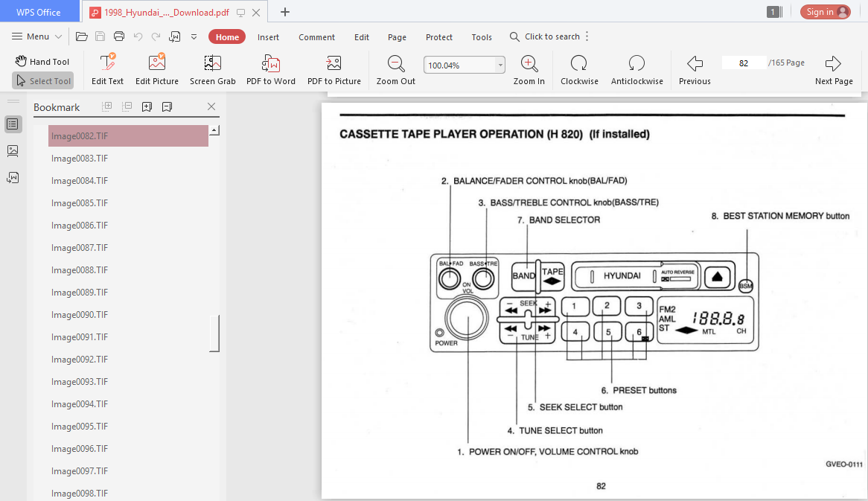The image size is (868, 501).
Task: Click the Screen Grab tool
Action: pos(213,69)
